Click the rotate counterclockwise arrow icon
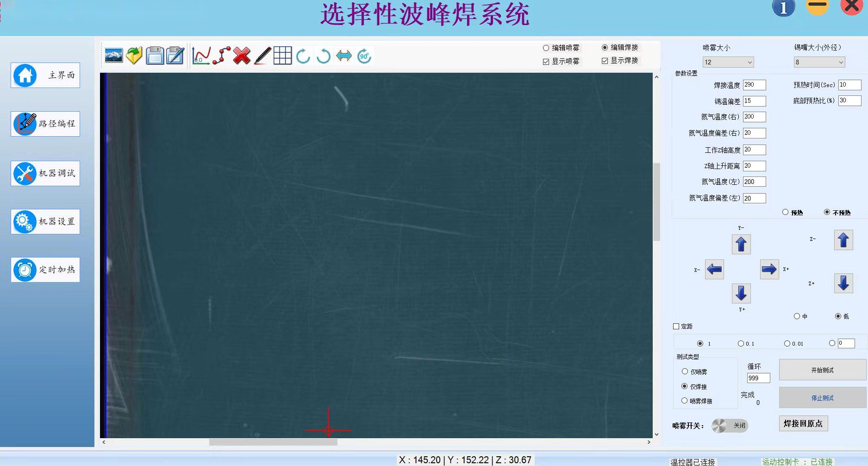Image resolution: width=868 pixels, height=466 pixels. tap(323, 56)
